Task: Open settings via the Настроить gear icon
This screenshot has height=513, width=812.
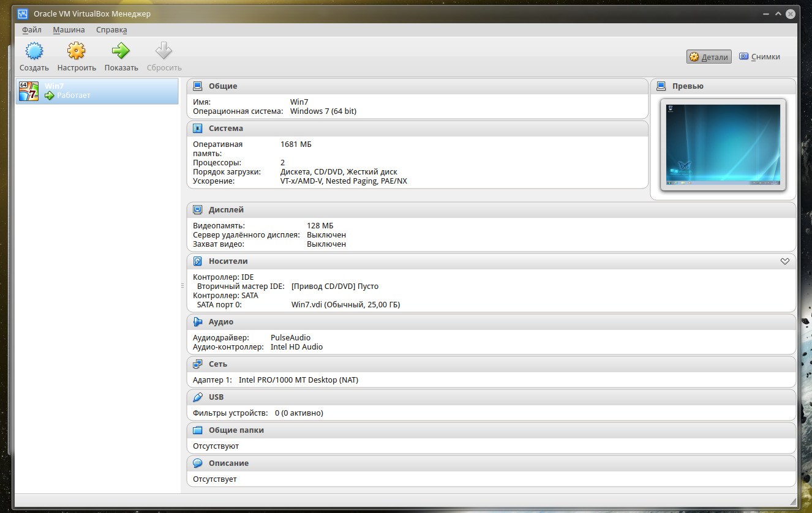Action: [77, 51]
